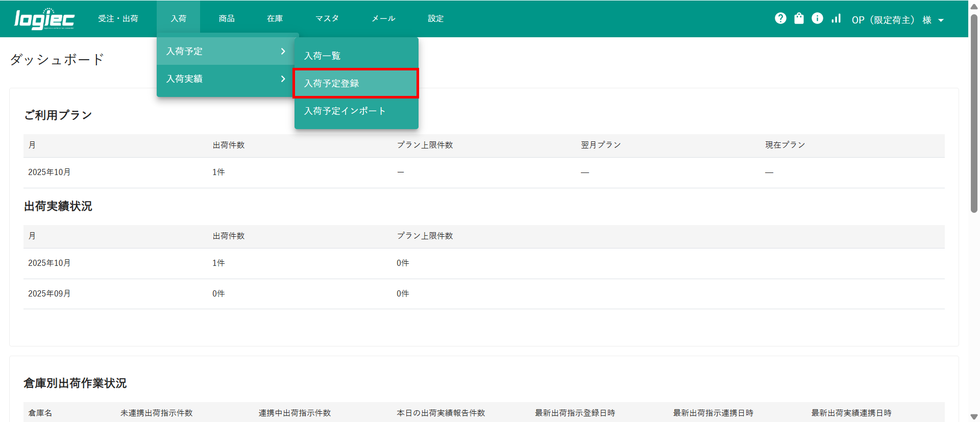Expand the 入荷実績 submenu chevron
980x422 pixels.
283,79
